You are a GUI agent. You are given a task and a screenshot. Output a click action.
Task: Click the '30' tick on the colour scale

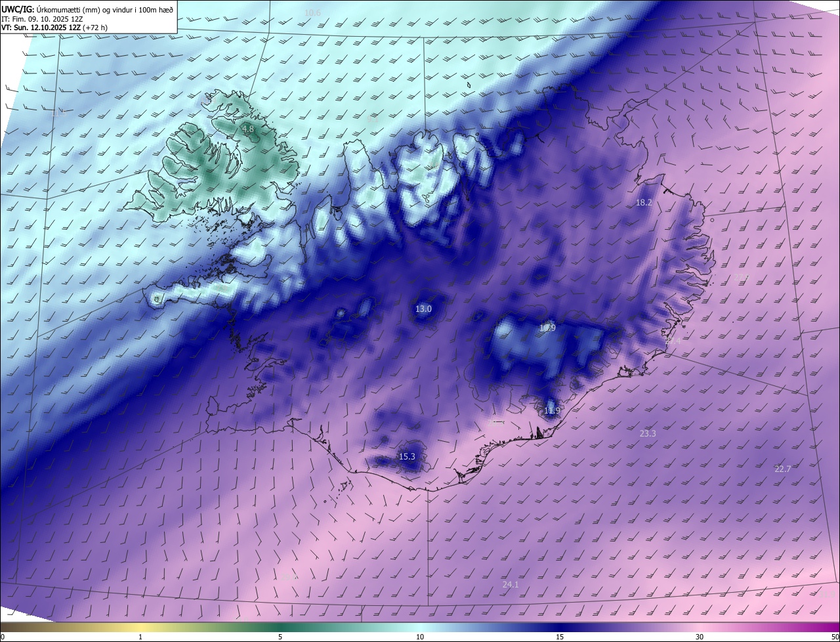point(700,637)
